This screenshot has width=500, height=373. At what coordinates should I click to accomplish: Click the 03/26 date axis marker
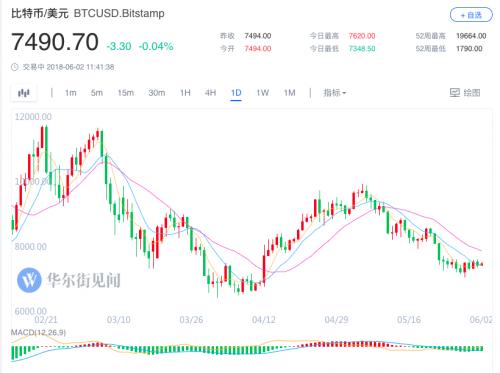(191, 320)
